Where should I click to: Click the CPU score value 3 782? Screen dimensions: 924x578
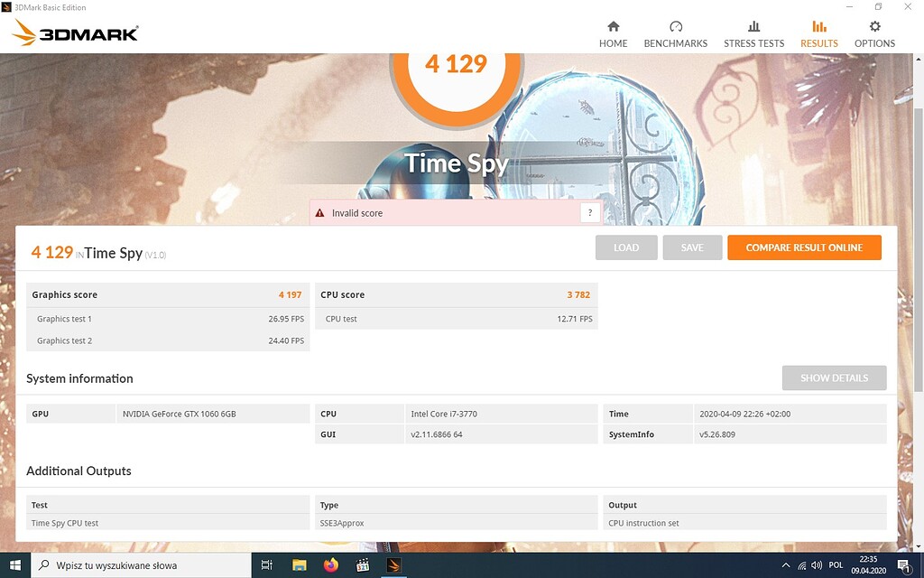point(578,295)
